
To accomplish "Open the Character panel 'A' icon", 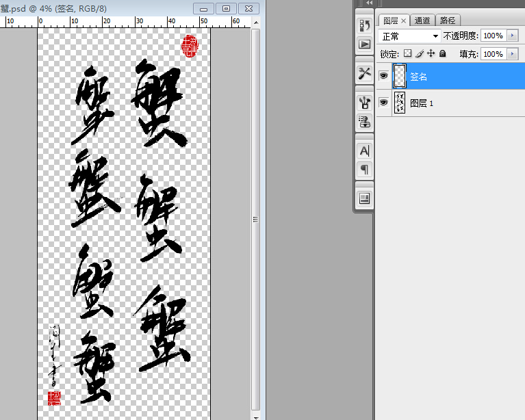I will tap(364, 151).
